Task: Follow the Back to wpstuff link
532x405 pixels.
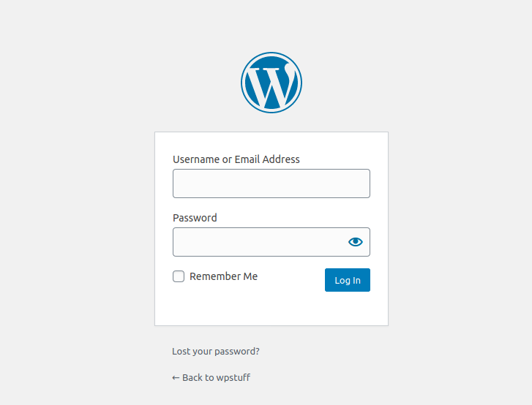Action: point(211,377)
